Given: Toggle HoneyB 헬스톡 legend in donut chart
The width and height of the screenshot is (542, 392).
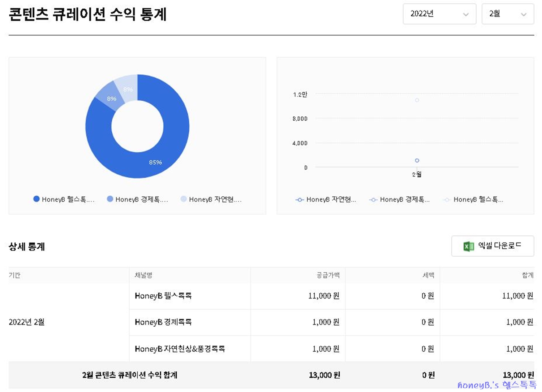Looking at the screenshot, I should pyautogui.click(x=64, y=199).
